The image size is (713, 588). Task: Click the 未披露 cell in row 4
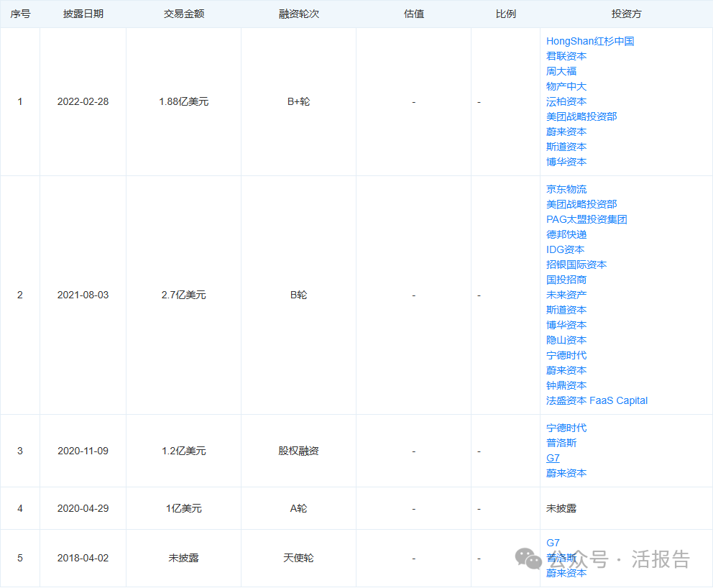pos(563,507)
